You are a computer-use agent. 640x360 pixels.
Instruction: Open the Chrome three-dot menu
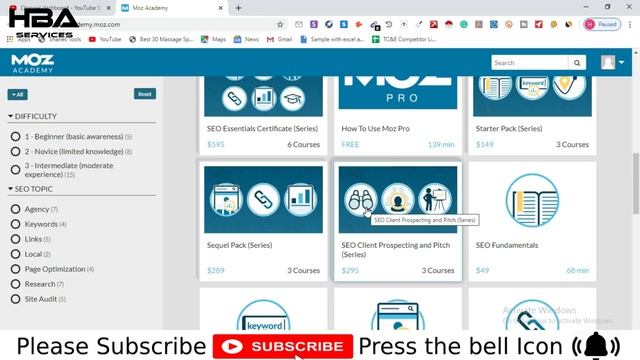[x=630, y=24]
